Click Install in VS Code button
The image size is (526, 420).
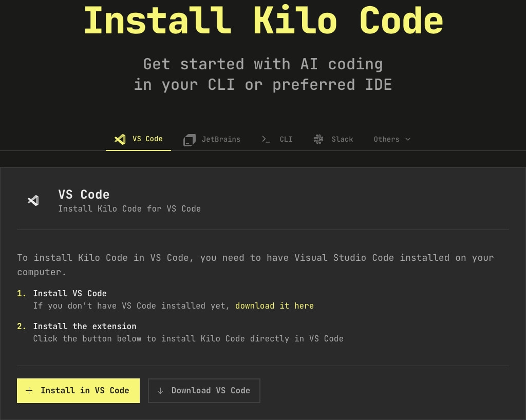click(x=78, y=391)
